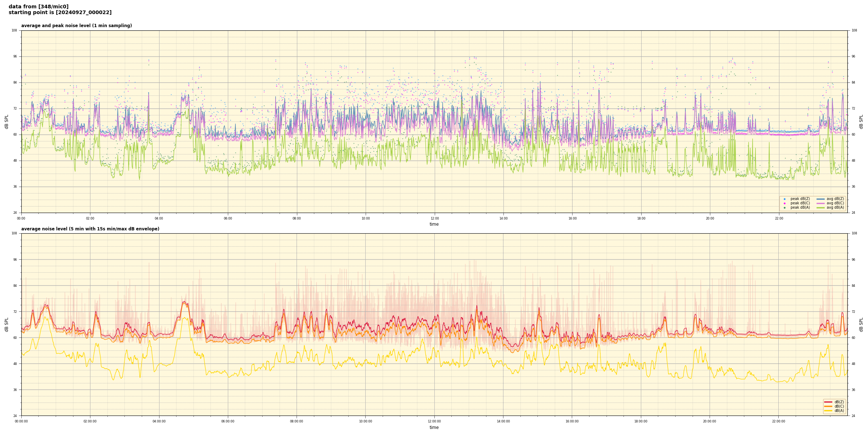Viewport: 868px width, 434px height.
Task: Click the 'time' label under the top chart
Action: (434, 224)
